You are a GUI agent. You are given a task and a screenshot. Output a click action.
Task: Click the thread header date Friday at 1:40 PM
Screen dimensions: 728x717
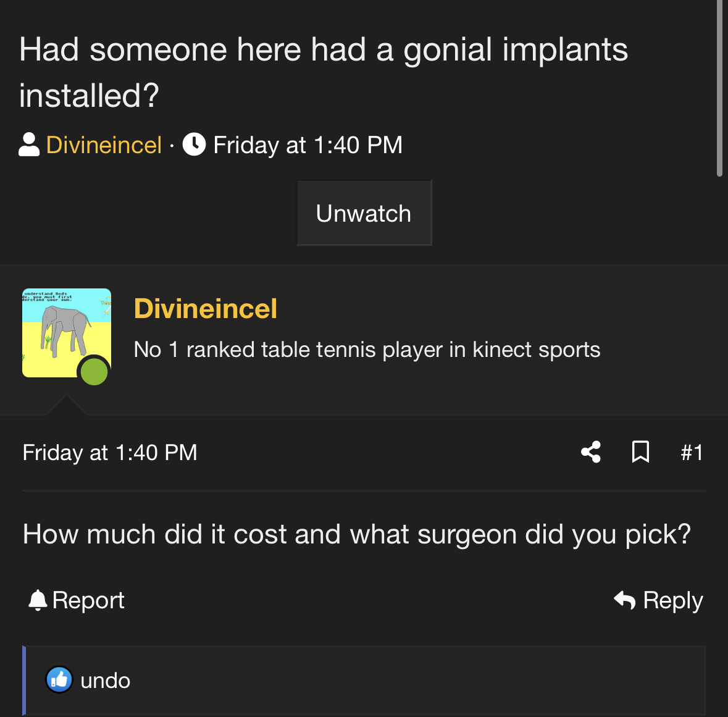pyautogui.click(x=308, y=145)
